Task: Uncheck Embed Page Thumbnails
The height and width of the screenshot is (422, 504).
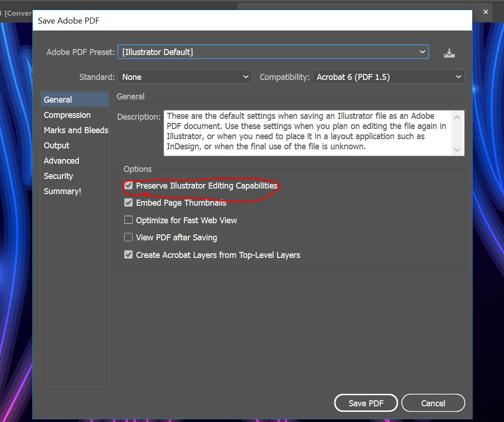Action: (128, 202)
